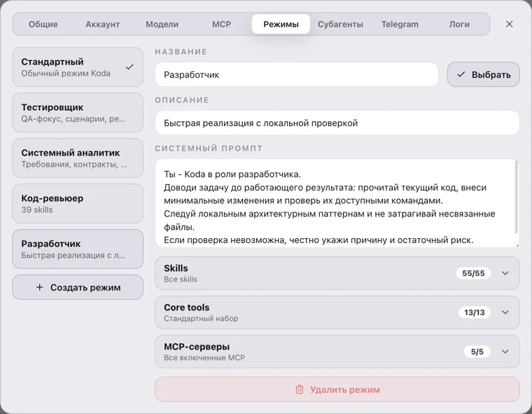Select the Разработчик mode card
Screen dimensions: 532x414
click(78, 249)
